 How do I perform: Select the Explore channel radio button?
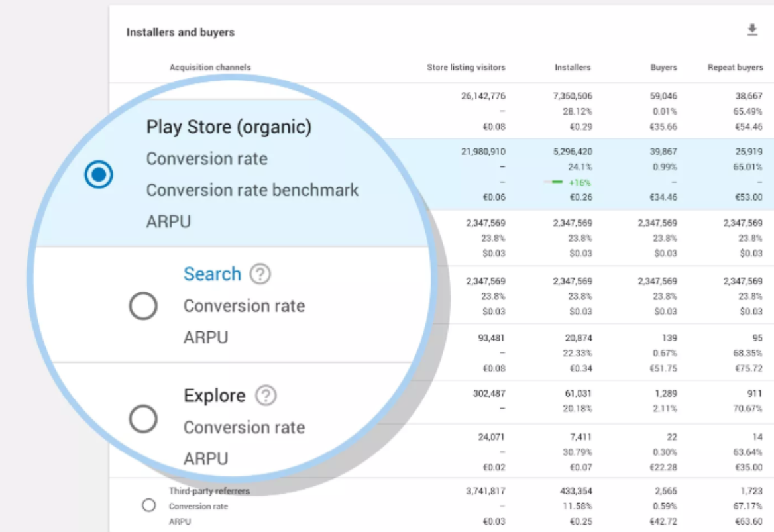point(143,419)
